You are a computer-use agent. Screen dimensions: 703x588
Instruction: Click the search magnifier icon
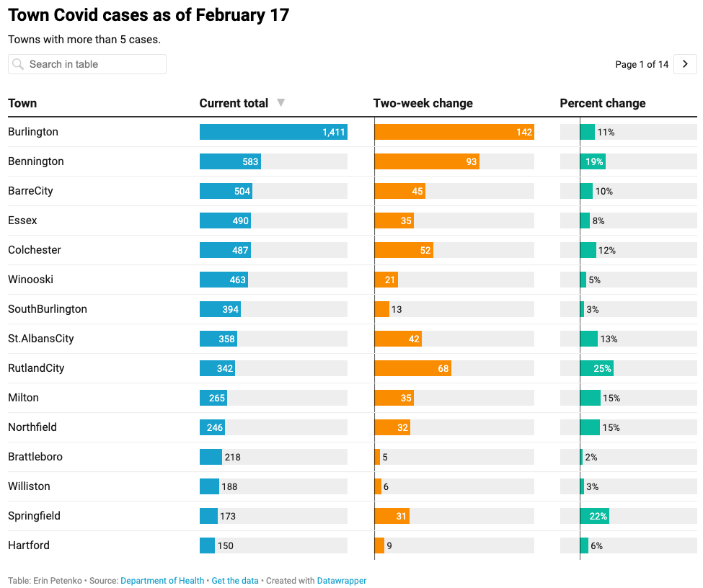click(18, 64)
